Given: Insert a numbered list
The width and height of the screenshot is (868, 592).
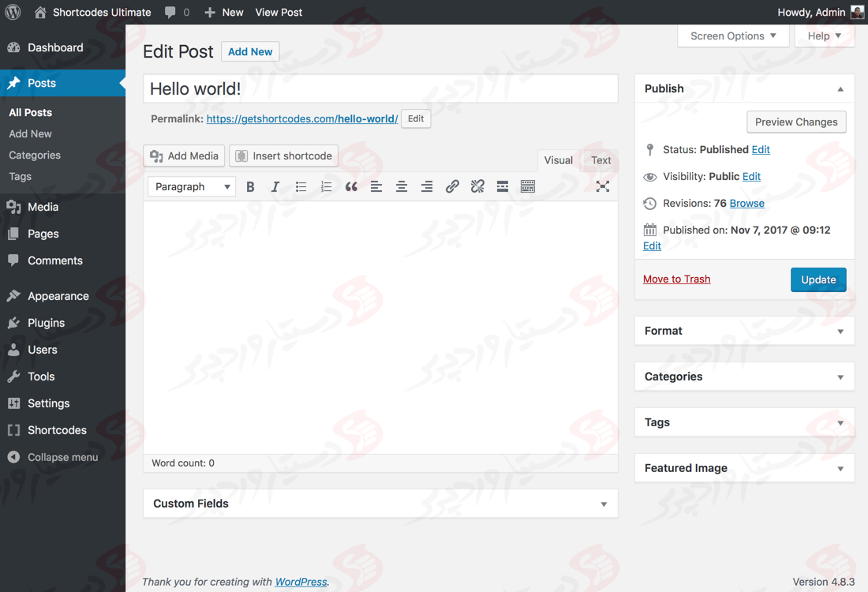Looking at the screenshot, I should point(326,187).
